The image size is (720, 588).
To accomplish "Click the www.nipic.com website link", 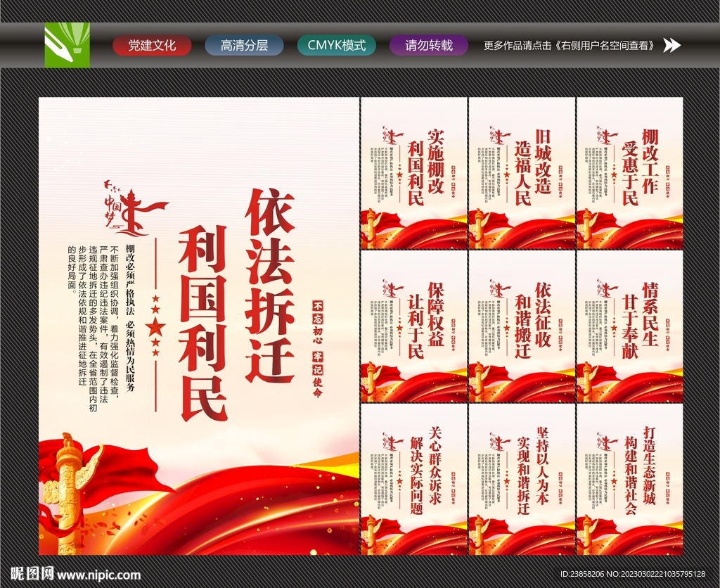I will (98, 575).
